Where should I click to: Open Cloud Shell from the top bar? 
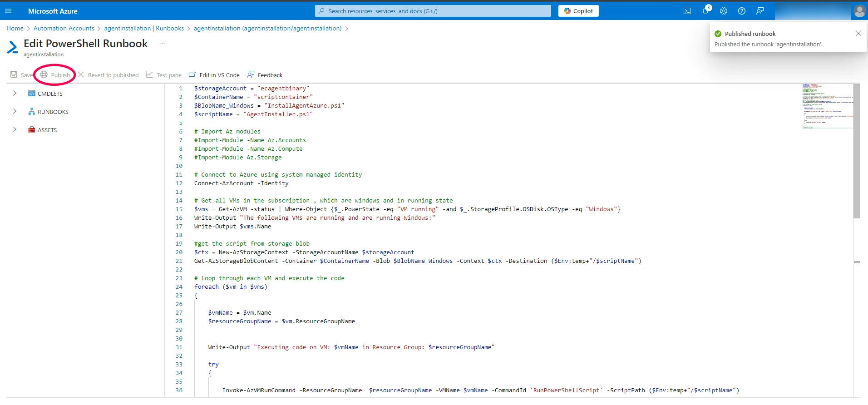click(x=687, y=11)
